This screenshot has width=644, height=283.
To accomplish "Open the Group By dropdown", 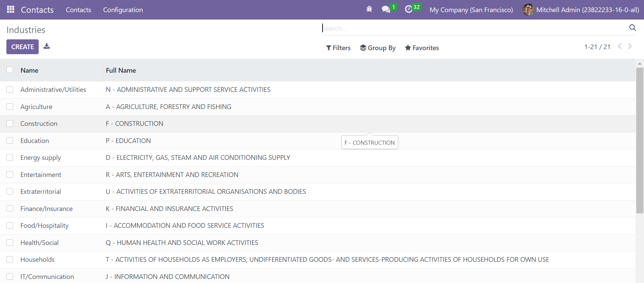I will pos(378,48).
